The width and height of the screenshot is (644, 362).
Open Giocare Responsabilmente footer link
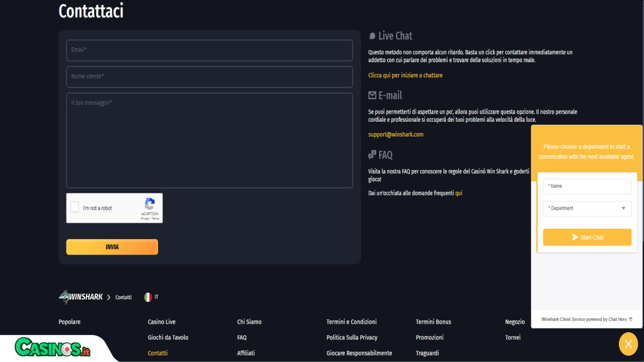[359, 353]
